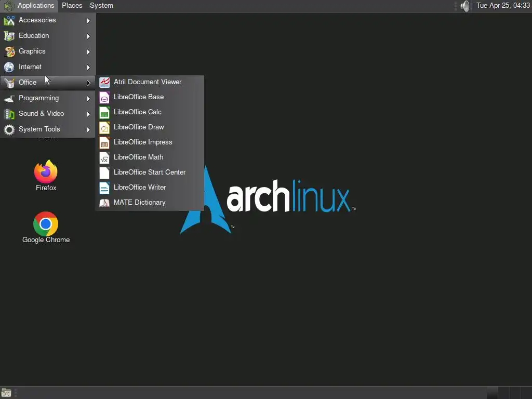The height and width of the screenshot is (399, 532).
Task: Click the Atril Document Viewer icon
Action: point(104,82)
